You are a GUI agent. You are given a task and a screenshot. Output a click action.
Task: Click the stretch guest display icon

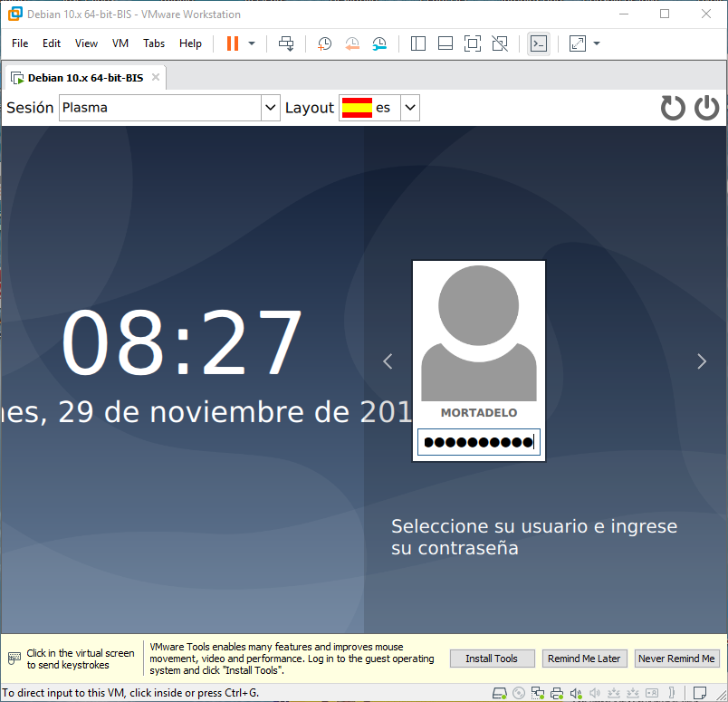(578, 43)
